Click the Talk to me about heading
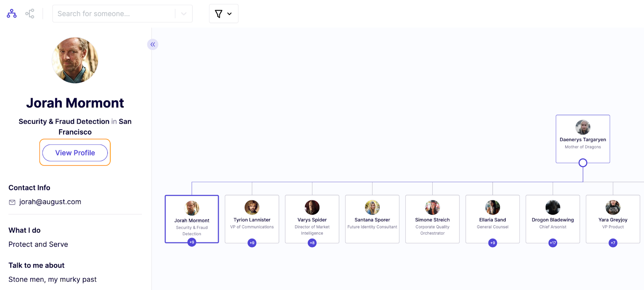644x290 pixels. [x=37, y=265]
